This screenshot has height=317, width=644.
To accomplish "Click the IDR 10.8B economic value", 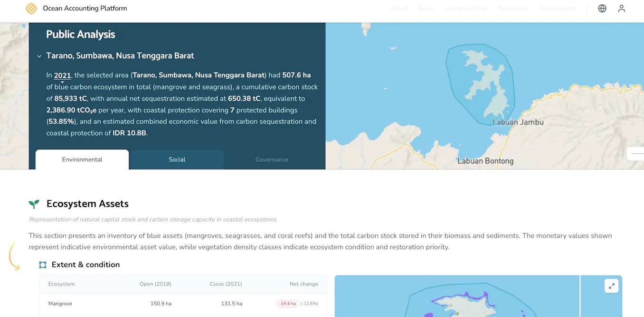I will click(x=129, y=133).
